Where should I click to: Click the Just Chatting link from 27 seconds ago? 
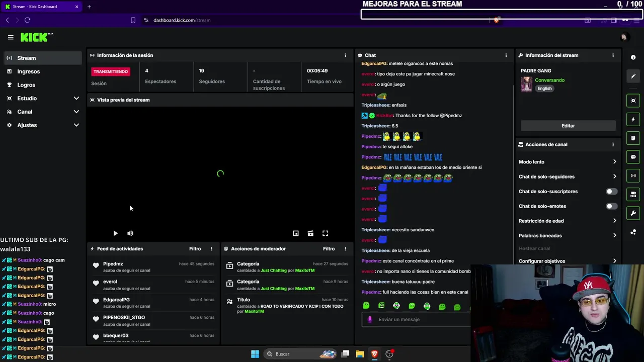pyautogui.click(x=273, y=270)
